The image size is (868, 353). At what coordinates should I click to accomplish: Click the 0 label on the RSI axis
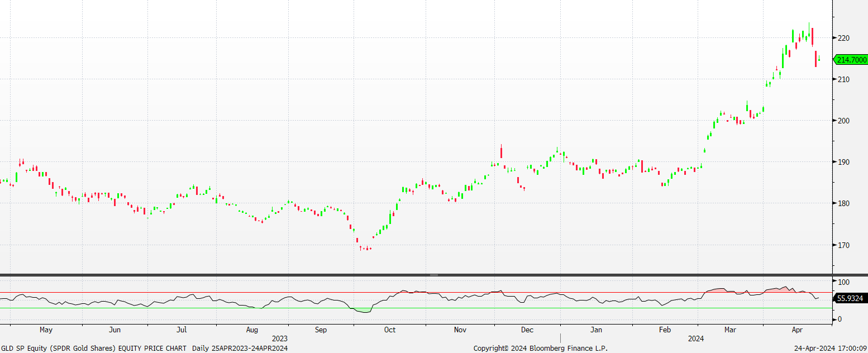click(x=839, y=319)
